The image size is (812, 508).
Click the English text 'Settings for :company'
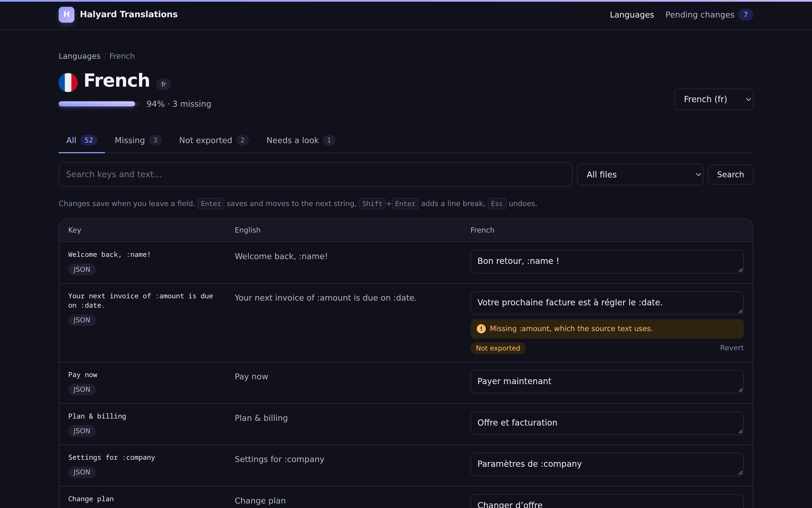(x=279, y=459)
